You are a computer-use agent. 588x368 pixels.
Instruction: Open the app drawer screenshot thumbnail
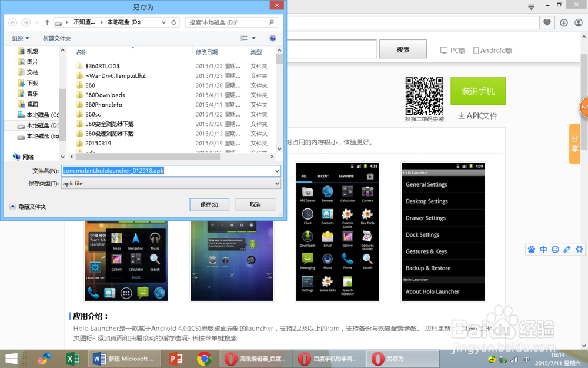[x=338, y=231]
